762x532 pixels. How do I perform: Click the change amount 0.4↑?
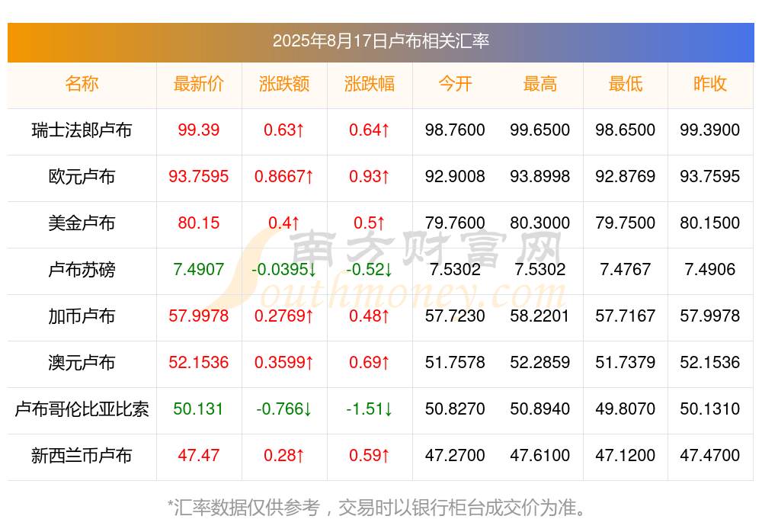click(x=284, y=223)
